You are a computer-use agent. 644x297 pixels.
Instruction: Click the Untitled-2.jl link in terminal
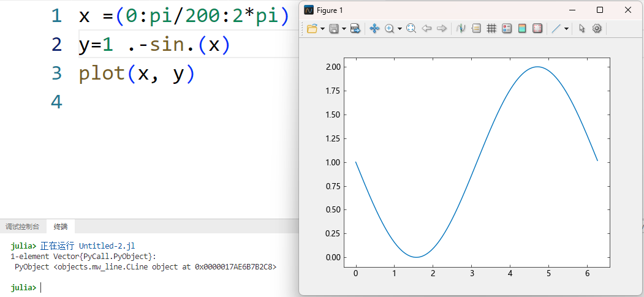pyautogui.click(x=107, y=246)
